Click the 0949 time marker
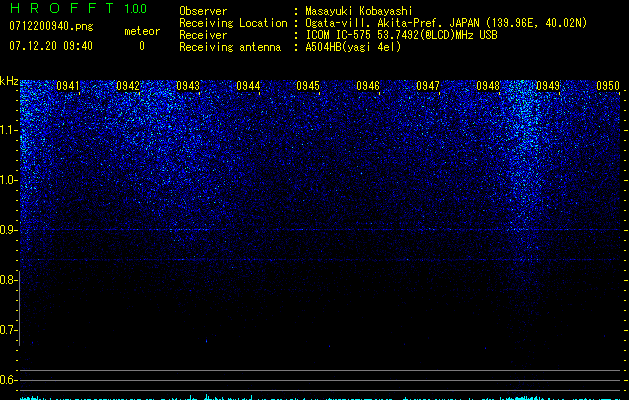Image resolution: width=629 pixels, height=400 pixels. tap(548, 86)
